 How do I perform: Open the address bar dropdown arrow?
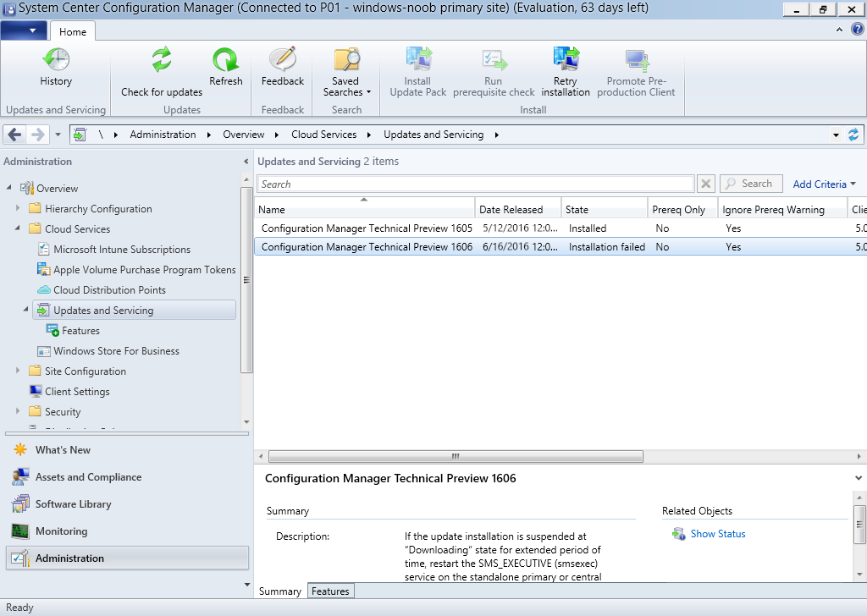pyautogui.click(x=836, y=135)
